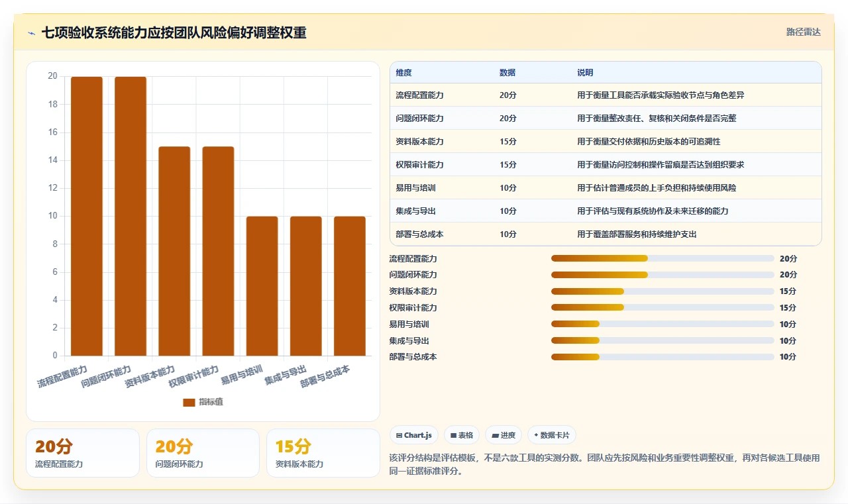The height and width of the screenshot is (504, 848).
Task: Click 20分 value beside 问题闭环能力 progress bar
Action: (x=788, y=275)
